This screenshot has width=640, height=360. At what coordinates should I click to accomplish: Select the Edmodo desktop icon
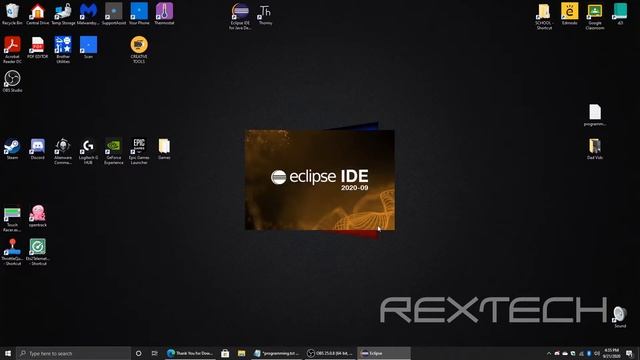(569, 14)
